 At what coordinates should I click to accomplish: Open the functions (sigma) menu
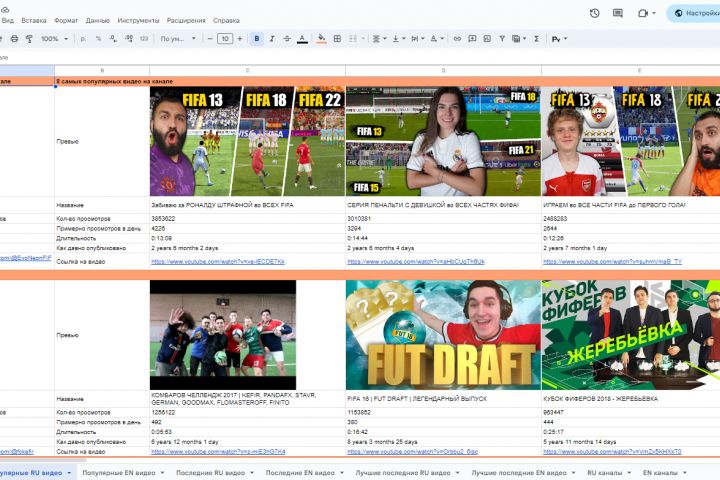point(536,39)
